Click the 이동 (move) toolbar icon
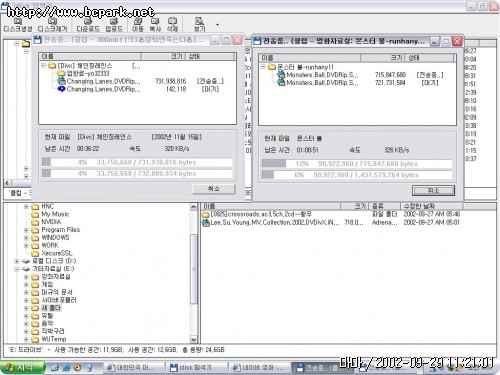This screenshot has height=375, width=500. tap(138, 25)
